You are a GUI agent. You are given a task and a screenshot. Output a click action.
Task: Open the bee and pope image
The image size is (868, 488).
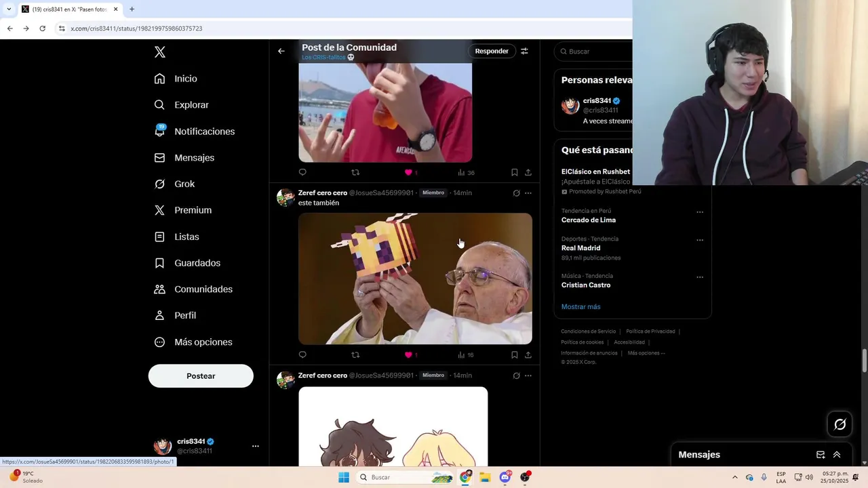click(x=415, y=279)
